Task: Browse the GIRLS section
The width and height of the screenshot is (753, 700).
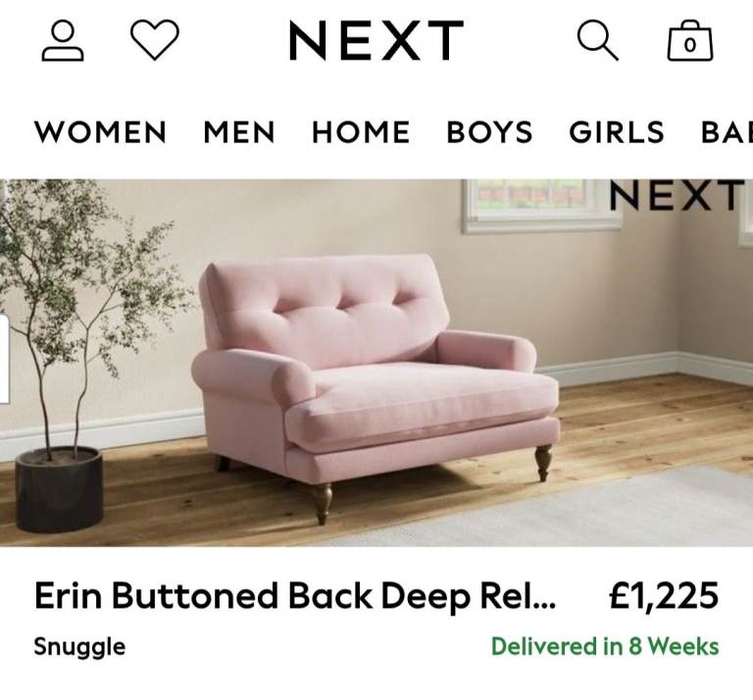Action: (617, 132)
